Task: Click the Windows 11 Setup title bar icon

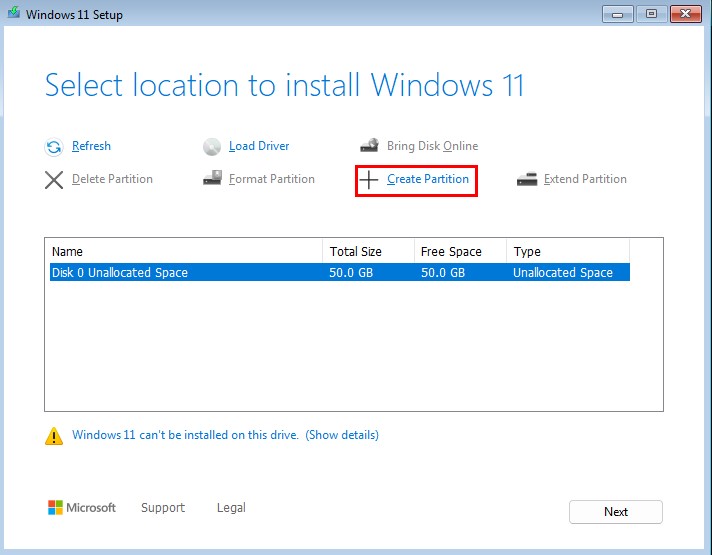Action: click(x=12, y=14)
